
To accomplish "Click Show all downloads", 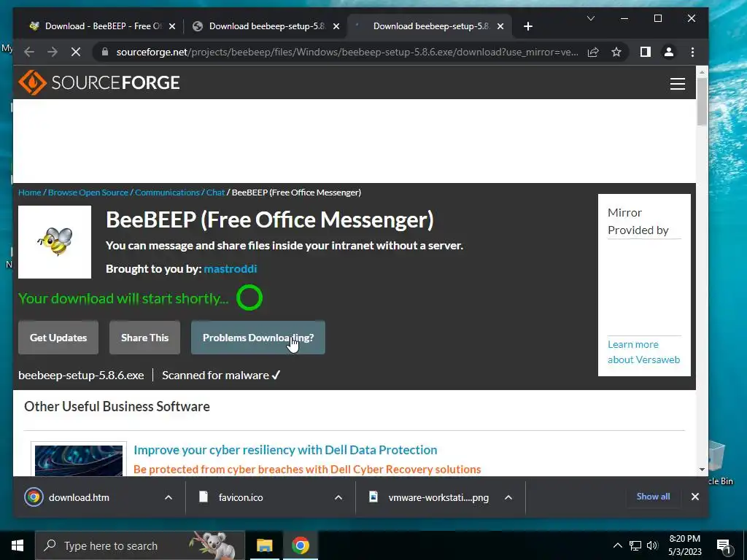I will [x=653, y=496].
